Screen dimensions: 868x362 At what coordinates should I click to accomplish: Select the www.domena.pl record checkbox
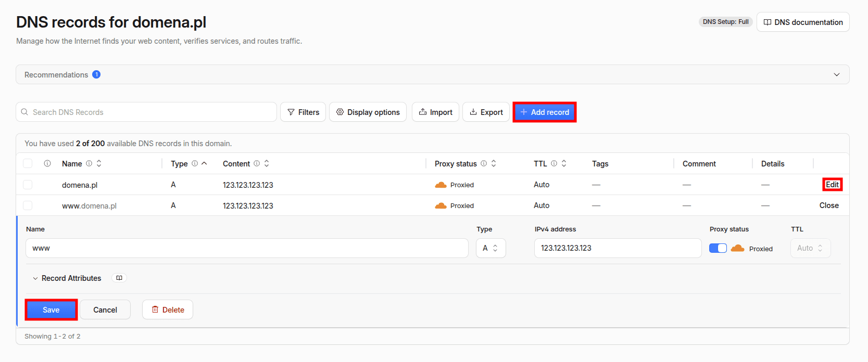pos(28,205)
